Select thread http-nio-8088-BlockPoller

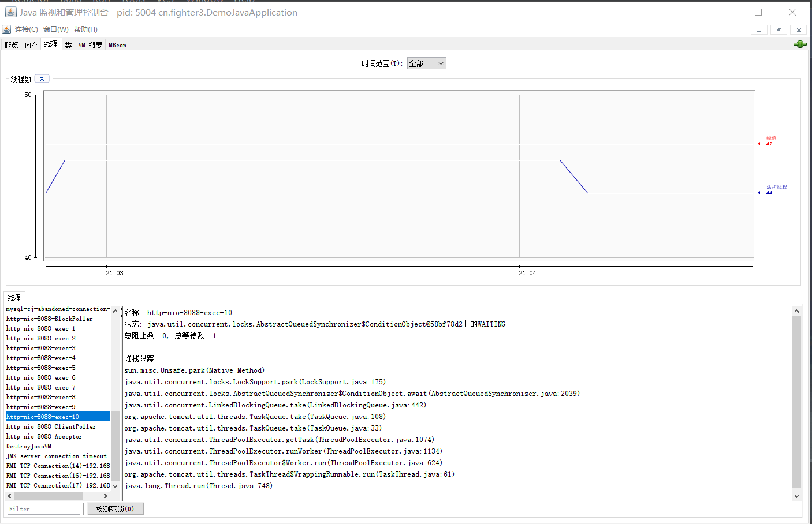coord(58,319)
